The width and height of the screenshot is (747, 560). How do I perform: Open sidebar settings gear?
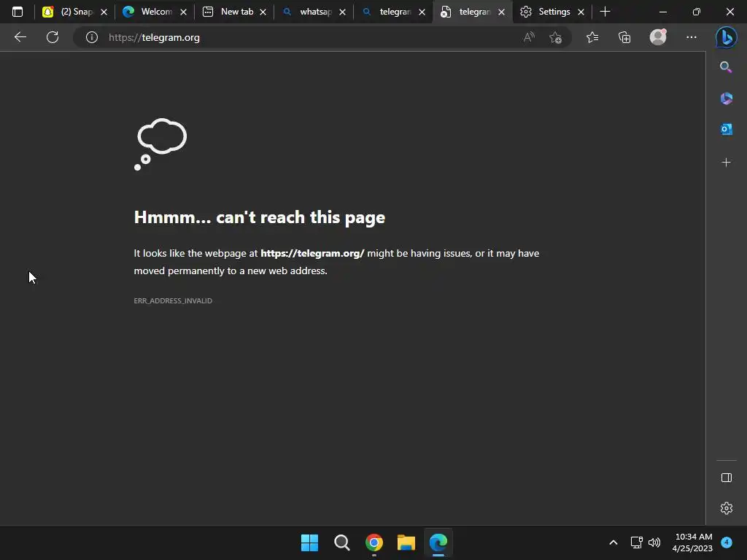coord(726,508)
